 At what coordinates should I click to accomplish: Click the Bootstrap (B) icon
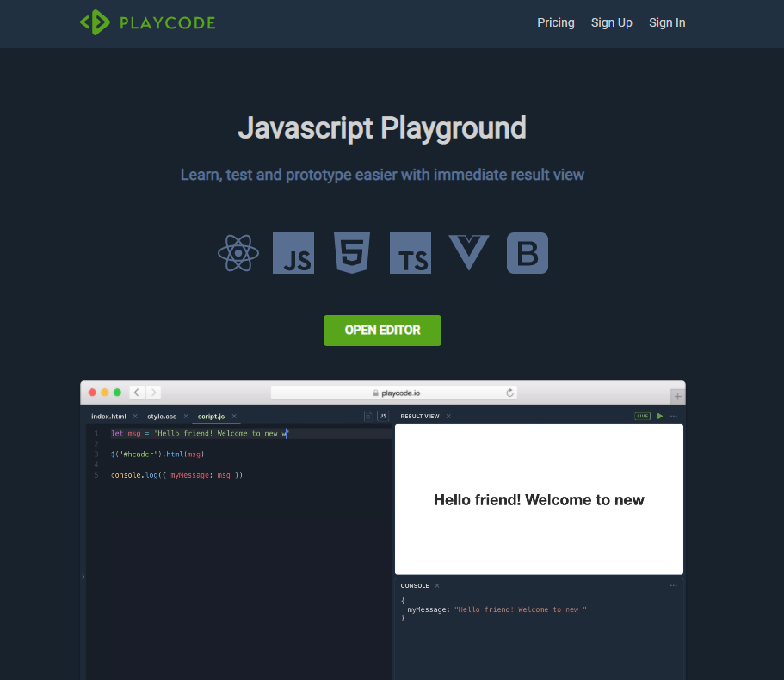[x=528, y=252]
